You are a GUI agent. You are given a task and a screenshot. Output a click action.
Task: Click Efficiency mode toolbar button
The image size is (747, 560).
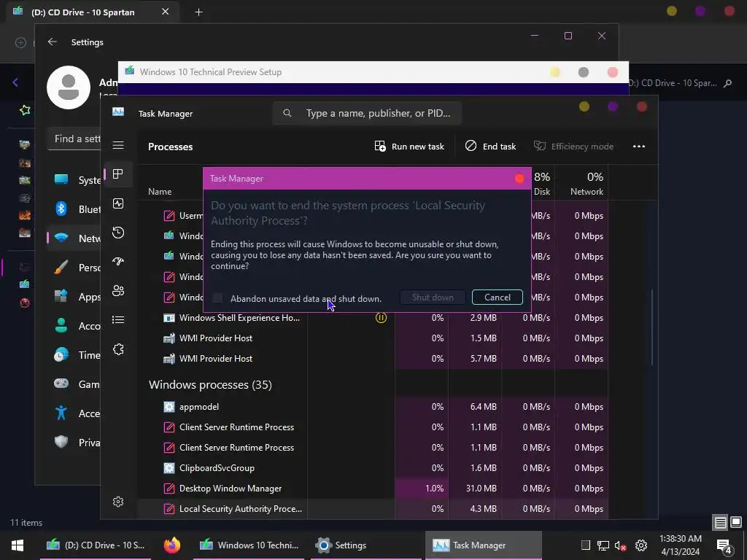pyautogui.click(x=573, y=146)
